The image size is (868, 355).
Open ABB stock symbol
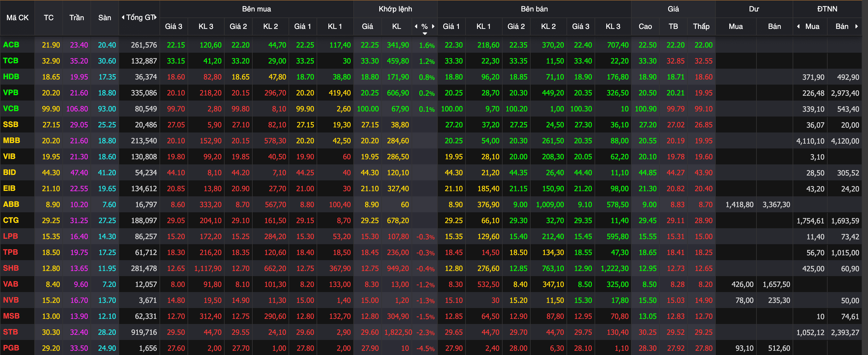[11, 204]
